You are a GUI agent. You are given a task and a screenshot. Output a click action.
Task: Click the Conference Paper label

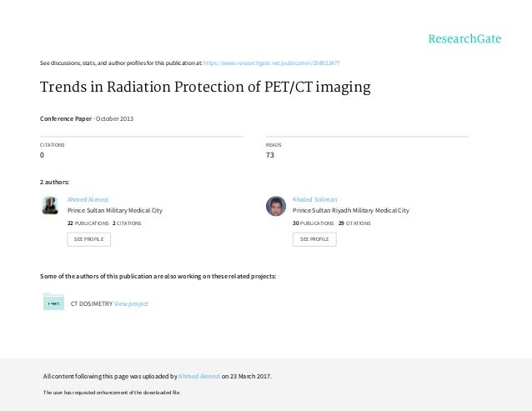point(66,118)
